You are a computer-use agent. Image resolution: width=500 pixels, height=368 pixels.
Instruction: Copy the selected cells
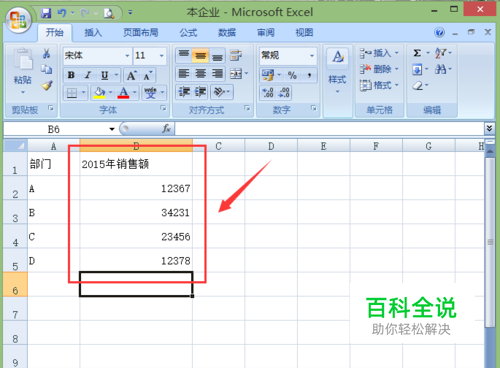point(47,69)
